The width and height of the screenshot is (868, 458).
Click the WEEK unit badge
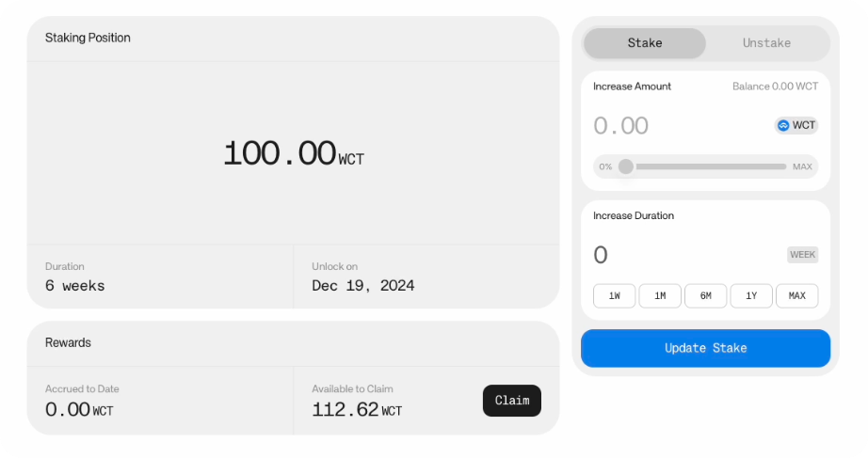802,255
